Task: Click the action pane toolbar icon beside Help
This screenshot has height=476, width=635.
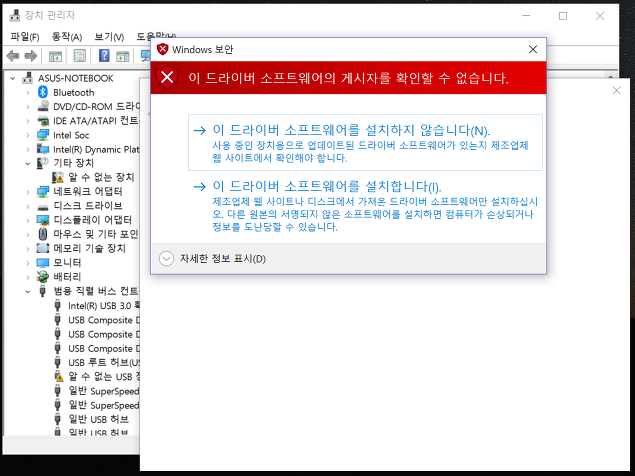Action: [x=122, y=56]
